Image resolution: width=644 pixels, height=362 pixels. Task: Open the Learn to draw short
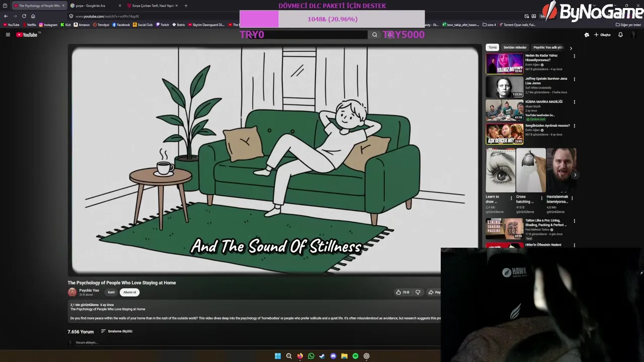[x=500, y=171]
